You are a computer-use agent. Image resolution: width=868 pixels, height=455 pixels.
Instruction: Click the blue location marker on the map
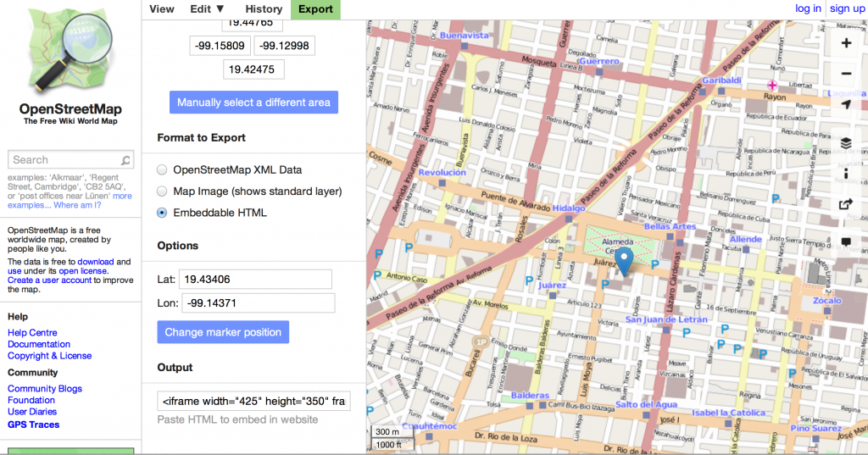(x=624, y=261)
